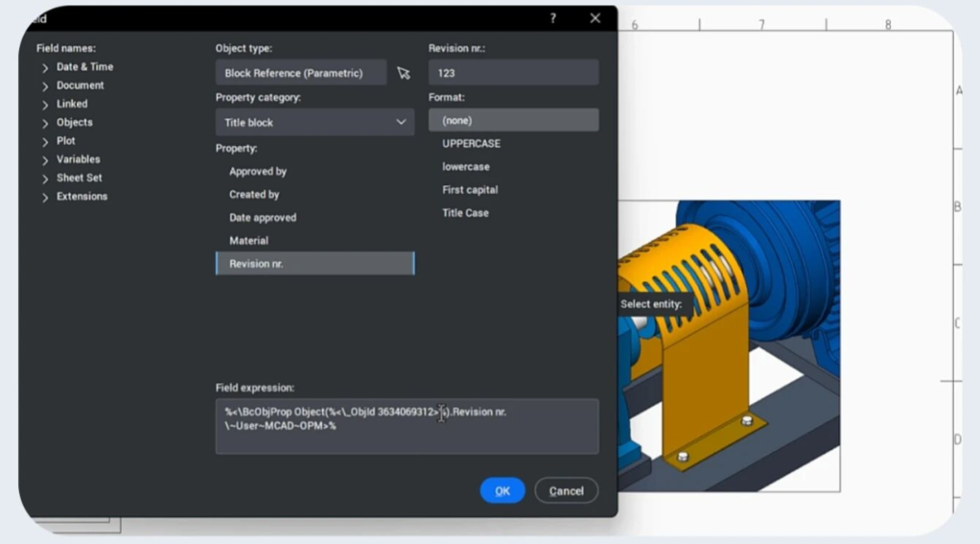Select the Sheet Set field name
The width and height of the screenshot is (980, 544).
pos(79,178)
